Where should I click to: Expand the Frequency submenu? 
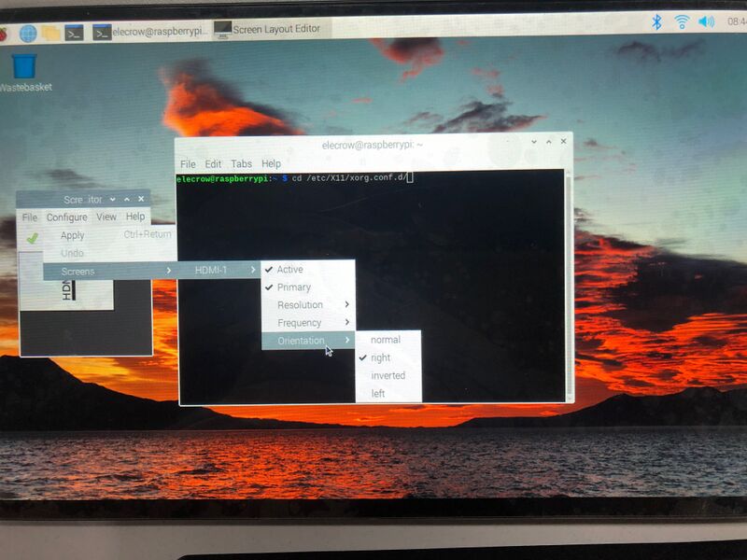(300, 323)
